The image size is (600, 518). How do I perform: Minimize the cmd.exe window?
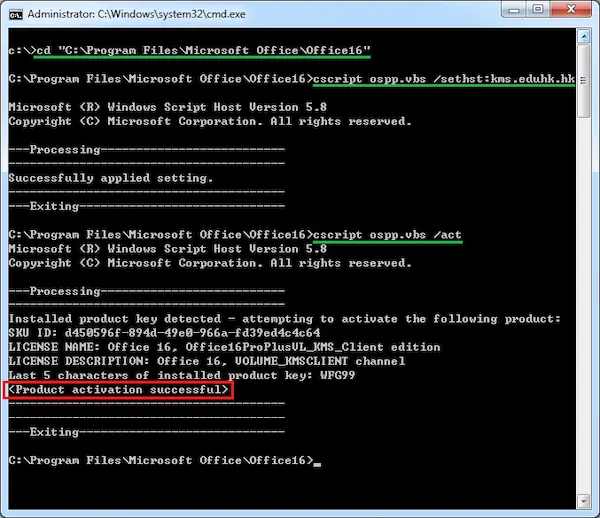(x=514, y=10)
